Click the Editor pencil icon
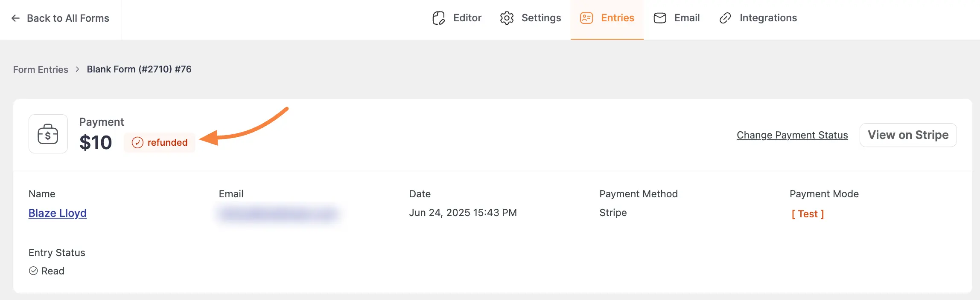 (439, 18)
